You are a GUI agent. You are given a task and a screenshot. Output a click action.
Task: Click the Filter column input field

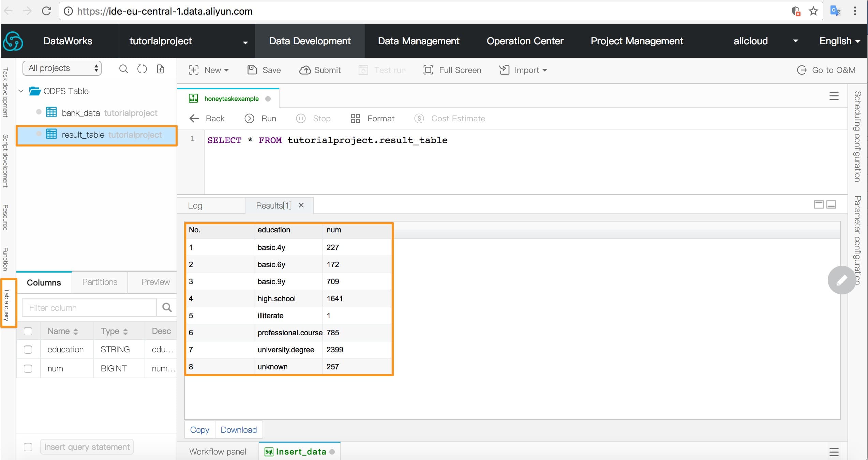[89, 308]
